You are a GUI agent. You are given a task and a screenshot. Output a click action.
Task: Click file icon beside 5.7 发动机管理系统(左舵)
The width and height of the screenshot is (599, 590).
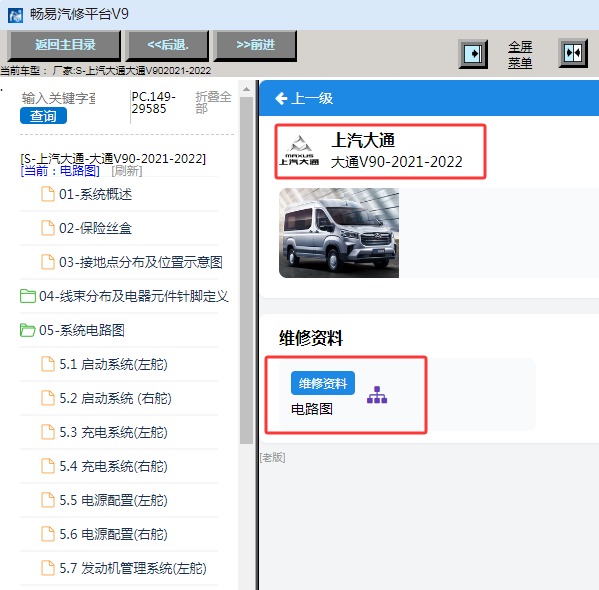pyautogui.click(x=48, y=568)
